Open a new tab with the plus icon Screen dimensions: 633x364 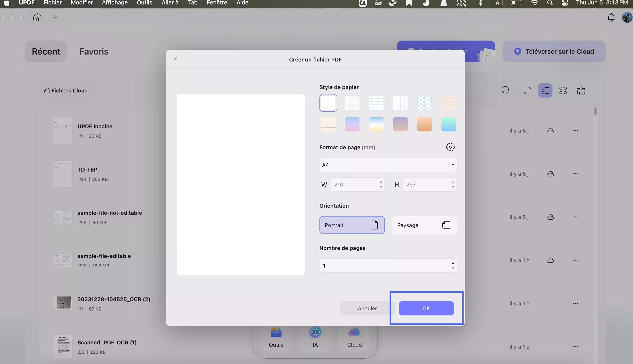[55, 17]
